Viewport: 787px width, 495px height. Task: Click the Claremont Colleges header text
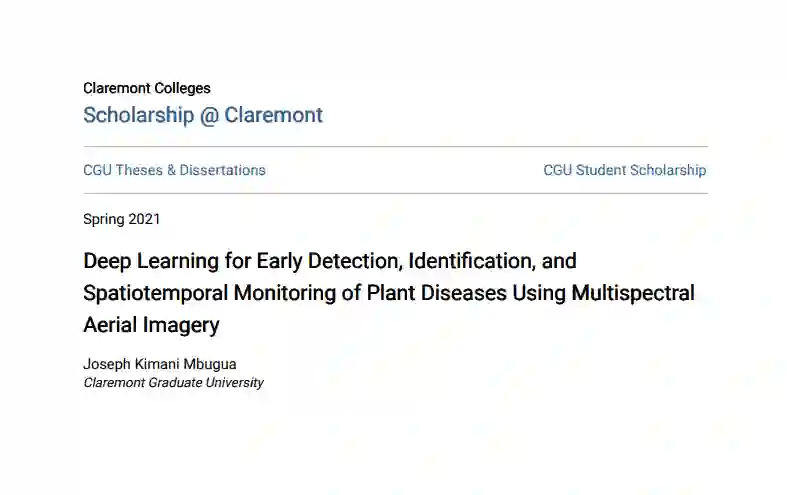(x=147, y=88)
